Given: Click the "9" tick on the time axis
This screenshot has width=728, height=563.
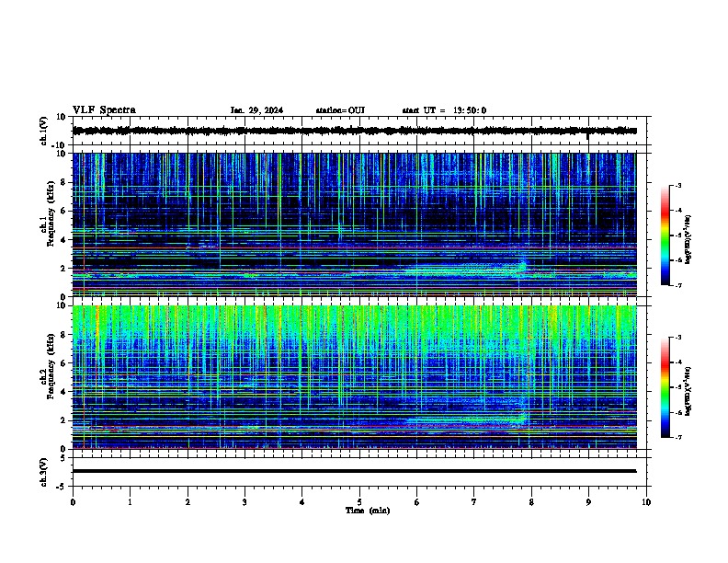Looking at the screenshot, I should click(x=588, y=502).
